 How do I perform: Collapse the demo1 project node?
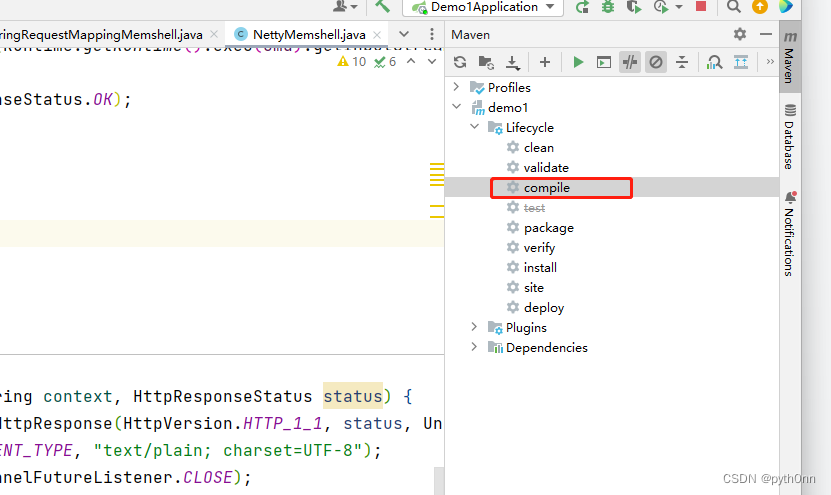(456, 107)
